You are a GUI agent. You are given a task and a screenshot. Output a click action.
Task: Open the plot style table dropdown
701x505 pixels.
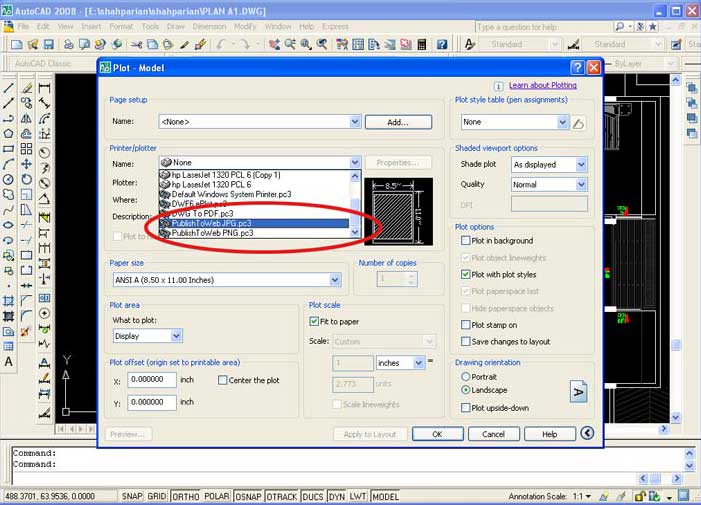pos(562,122)
